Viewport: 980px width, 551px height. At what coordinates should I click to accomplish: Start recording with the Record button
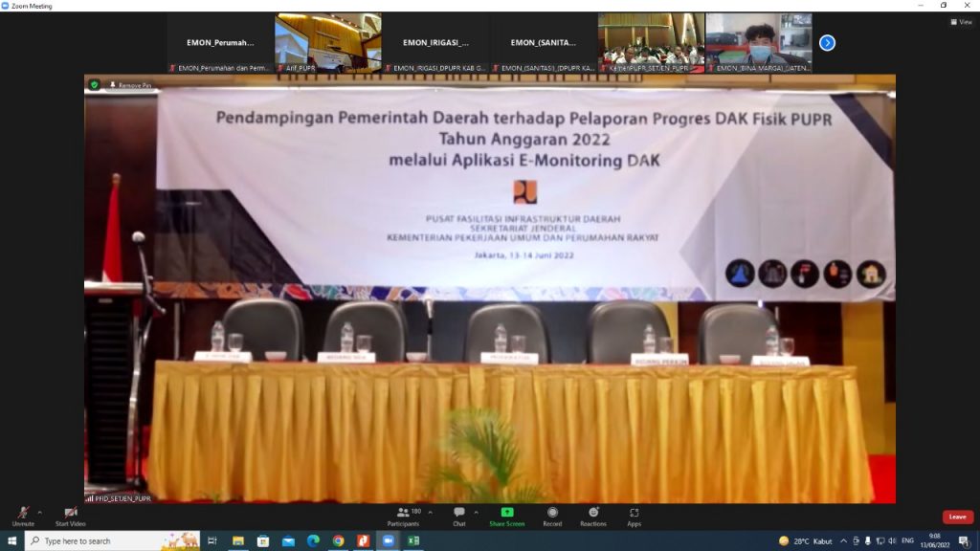point(552,514)
